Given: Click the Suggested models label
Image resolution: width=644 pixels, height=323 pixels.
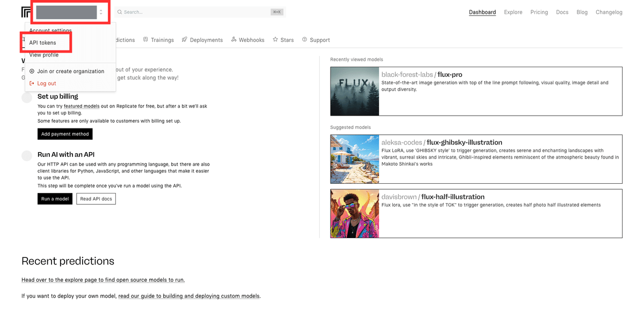Looking at the screenshot, I should coord(350,127).
